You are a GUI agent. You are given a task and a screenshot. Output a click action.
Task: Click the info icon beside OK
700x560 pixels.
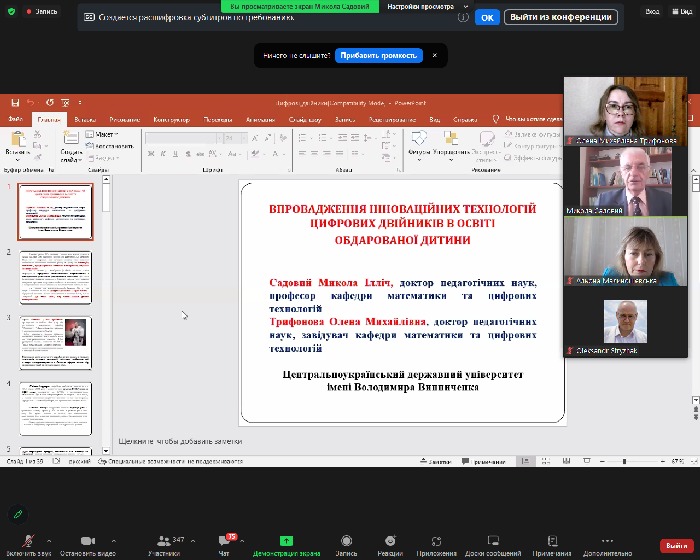pyautogui.click(x=464, y=17)
